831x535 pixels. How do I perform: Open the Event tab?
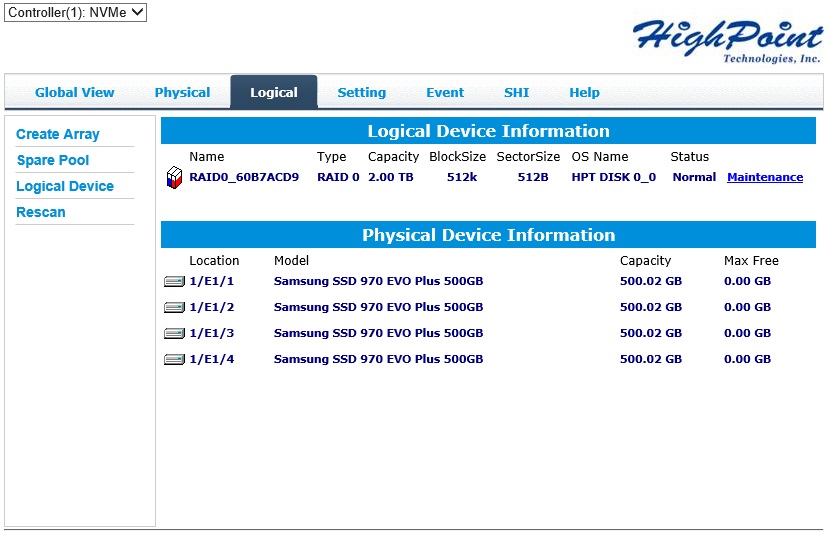pyautogui.click(x=445, y=92)
